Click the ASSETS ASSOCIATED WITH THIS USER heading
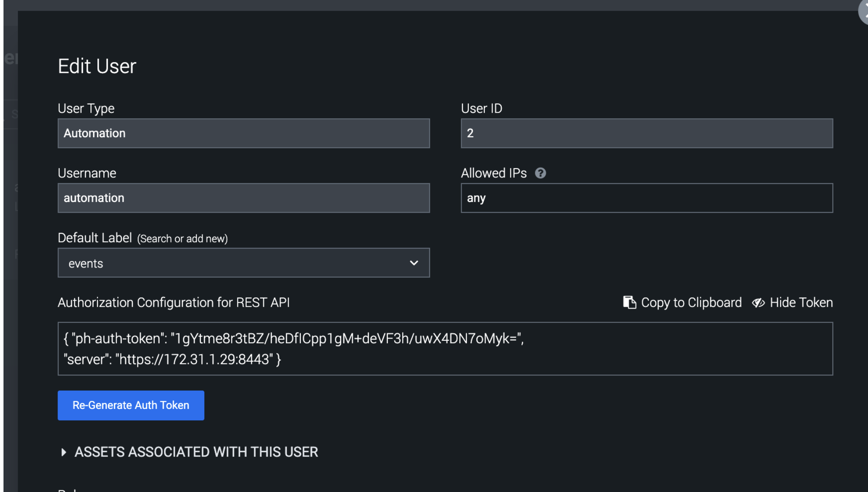 coord(196,452)
